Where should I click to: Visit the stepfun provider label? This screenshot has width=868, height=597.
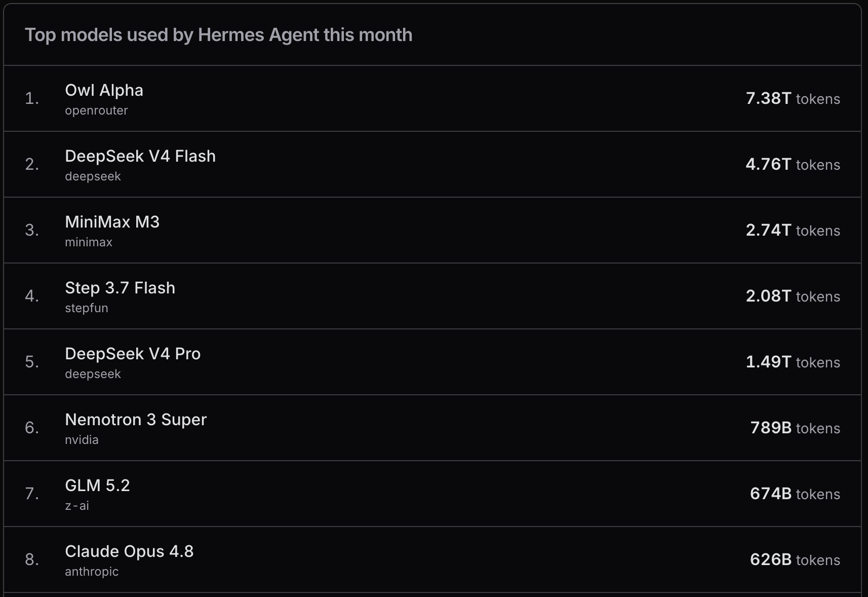coord(87,308)
